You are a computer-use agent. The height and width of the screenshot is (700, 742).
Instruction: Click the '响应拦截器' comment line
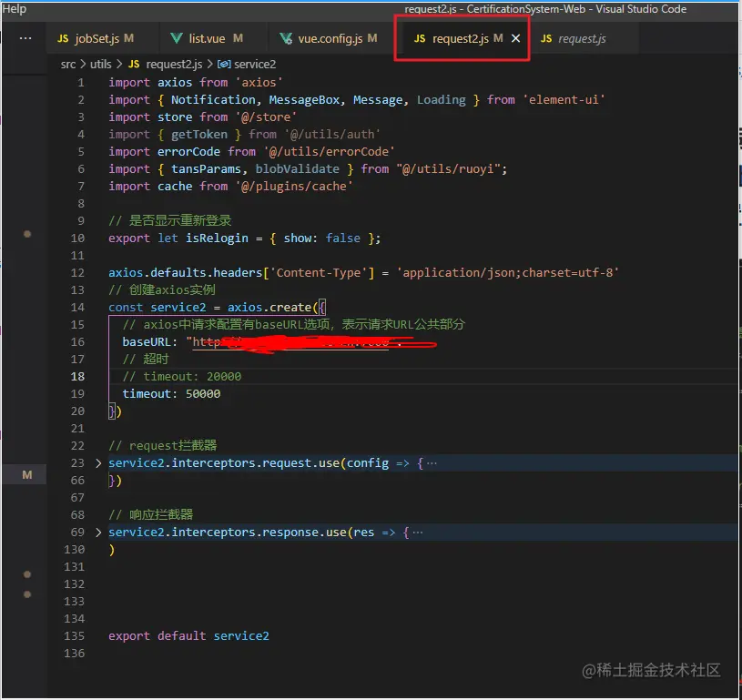151,515
